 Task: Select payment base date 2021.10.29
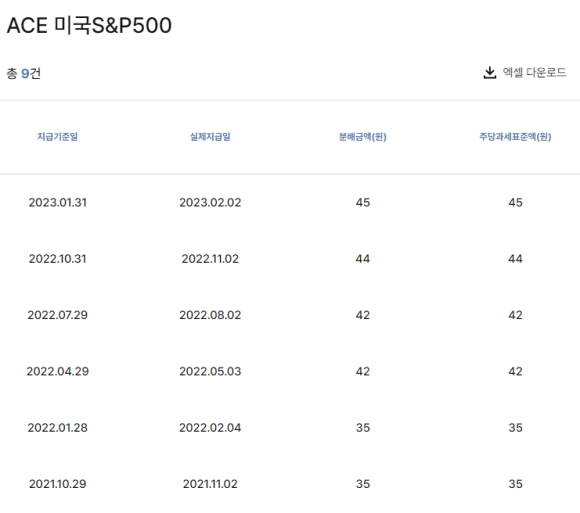(x=58, y=484)
